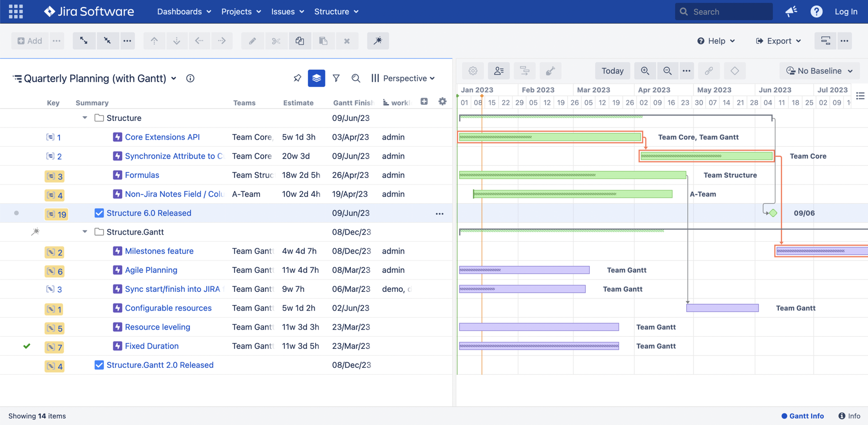
Task: Open the feedback megaphone icon
Action: [x=791, y=11]
